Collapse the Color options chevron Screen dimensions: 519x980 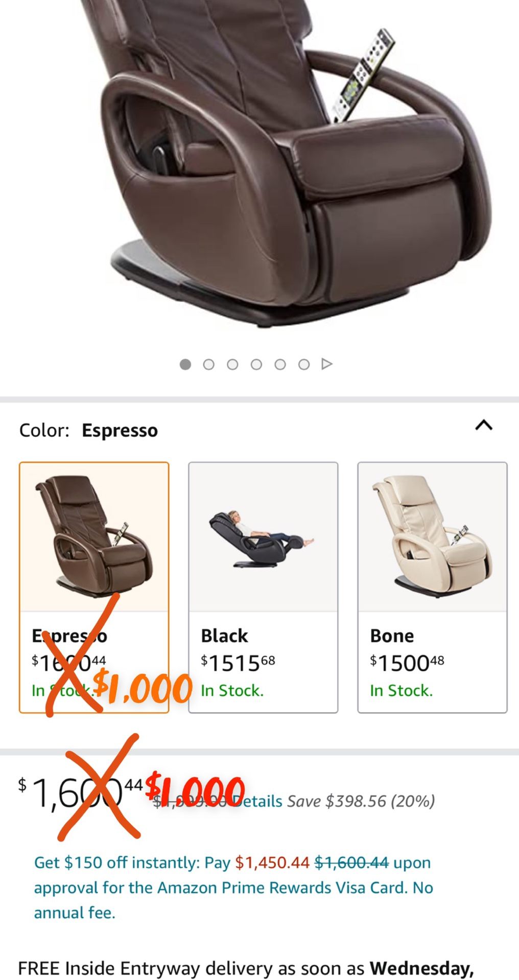tap(484, 425)
